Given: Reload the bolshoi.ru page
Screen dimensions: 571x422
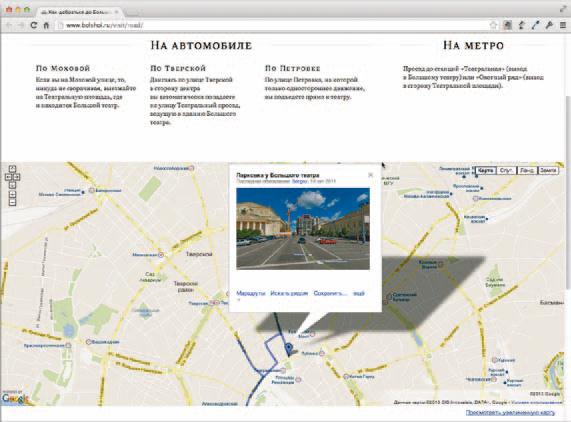Looking at the screenshot, I should 34,25.
